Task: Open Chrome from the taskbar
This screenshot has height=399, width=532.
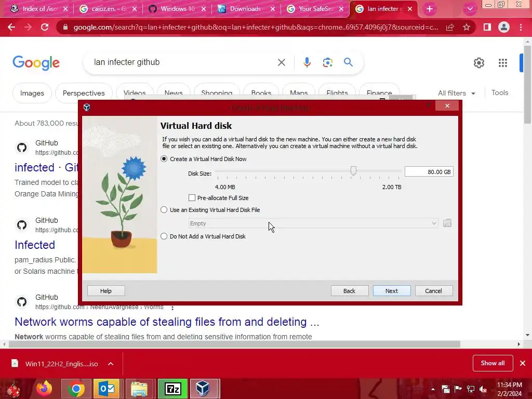Action: [x=76, y=389]
